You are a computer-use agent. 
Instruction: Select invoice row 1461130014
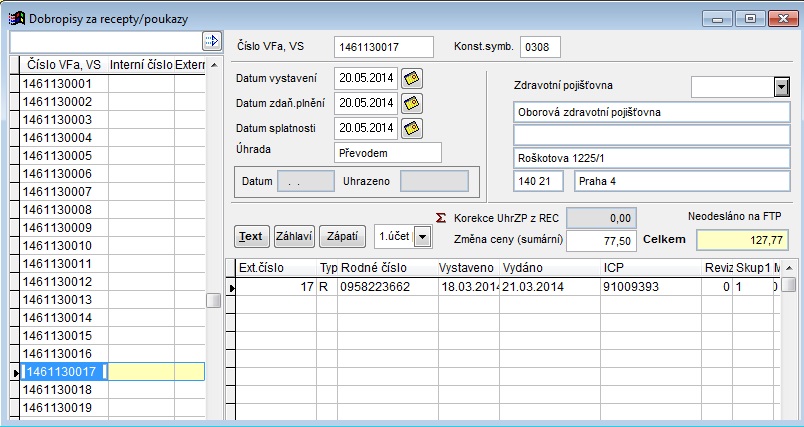click(112, 318)
